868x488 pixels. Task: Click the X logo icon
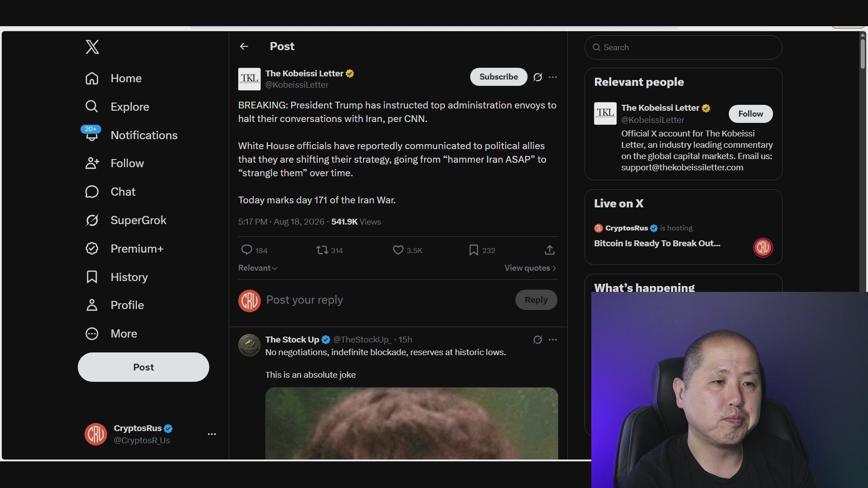[92, 47]
